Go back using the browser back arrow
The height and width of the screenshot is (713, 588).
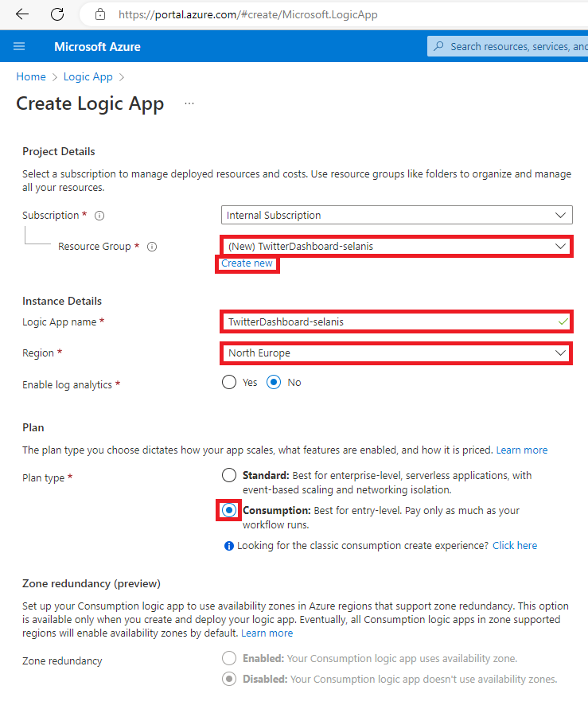click(21, 14)
